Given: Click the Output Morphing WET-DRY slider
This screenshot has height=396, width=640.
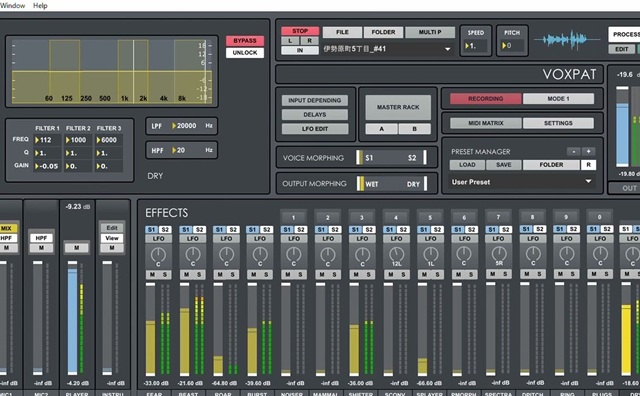Looking at the screenshot, I should pyautogui.click(x=391, y=184).
